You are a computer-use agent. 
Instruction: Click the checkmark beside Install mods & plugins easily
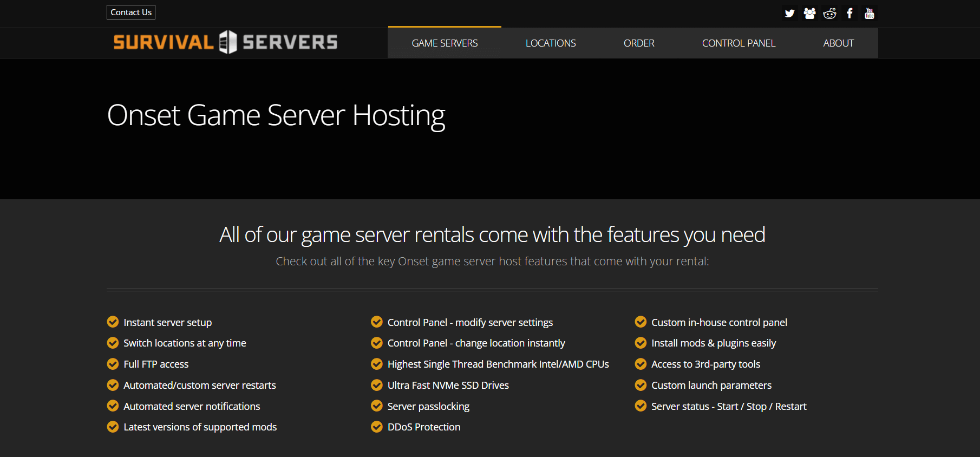click(641, 343)
